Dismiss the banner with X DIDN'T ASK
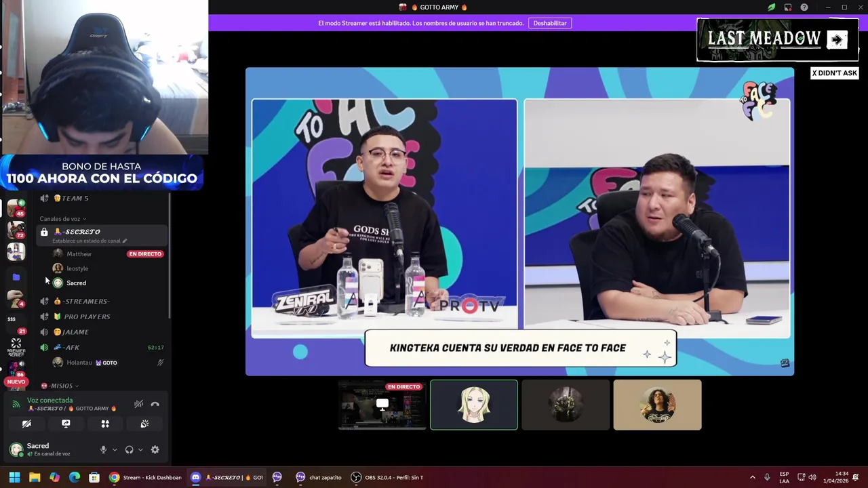Image resolution: width=868 pixels, height=488 pixels. (x=835, y=73)
